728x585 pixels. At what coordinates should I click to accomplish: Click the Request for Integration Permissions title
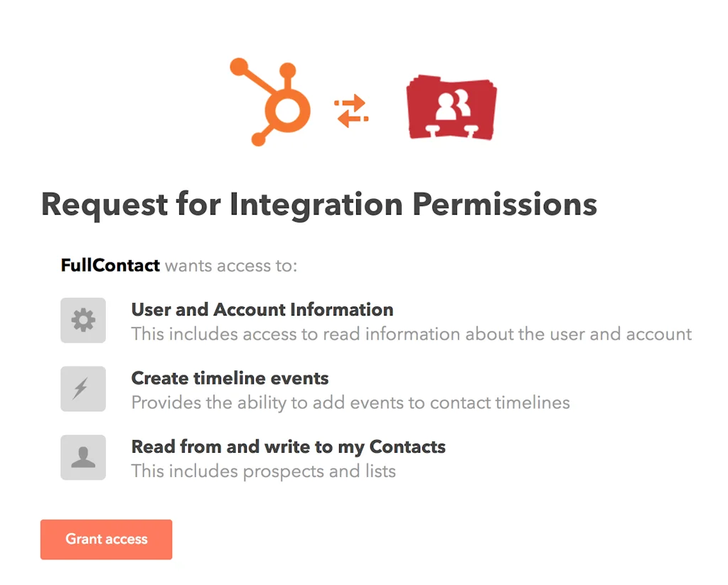[x=319, y=204]
